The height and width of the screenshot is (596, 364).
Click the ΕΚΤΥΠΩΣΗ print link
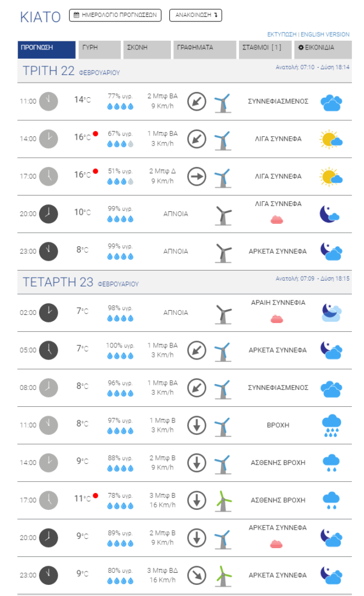pyautogui.click(x=281, y=34)
